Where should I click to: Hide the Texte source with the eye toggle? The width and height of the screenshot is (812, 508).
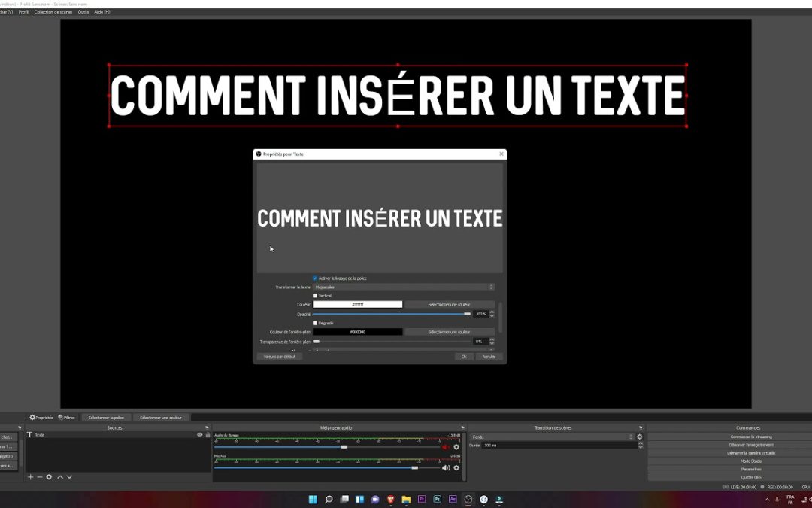(199, 434)
